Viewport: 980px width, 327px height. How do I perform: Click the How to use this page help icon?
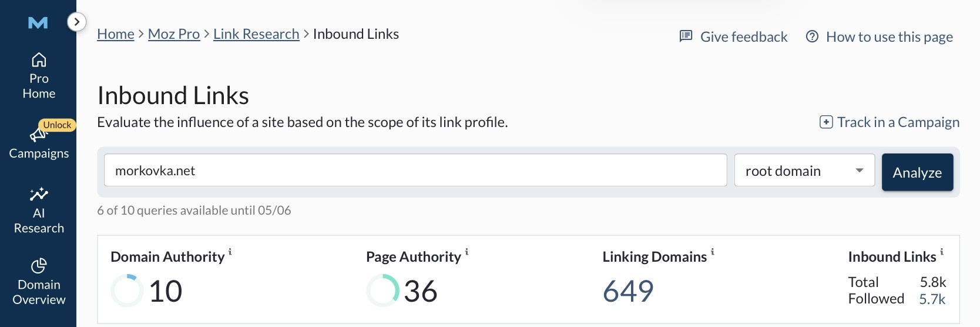click(812, 36)
